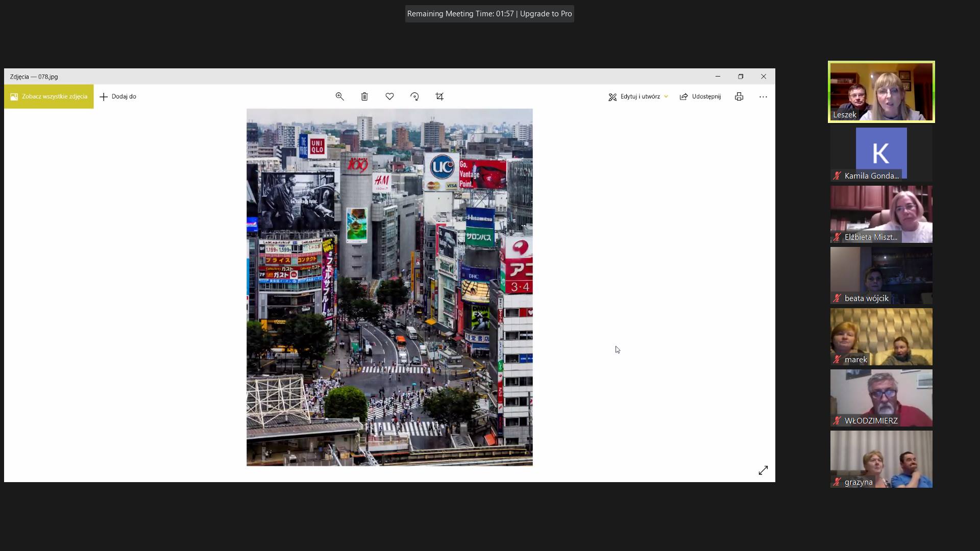
Task: Click muted microphone icon on beata wójcik tile
Action: (837, 298)
